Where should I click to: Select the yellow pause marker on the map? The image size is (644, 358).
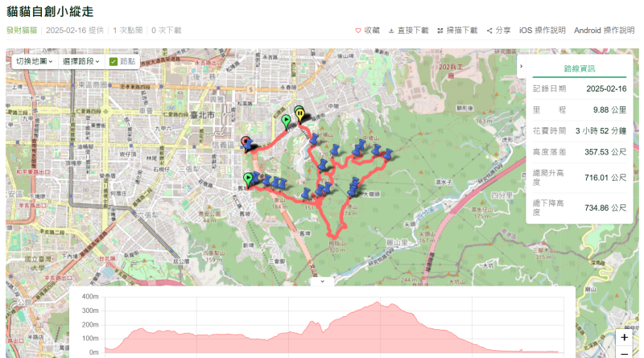pos(300,114)
